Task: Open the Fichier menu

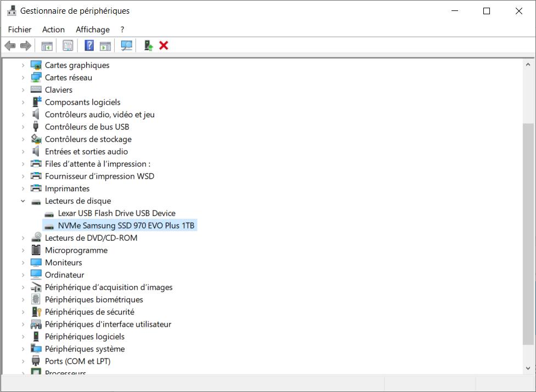Action: pyautogui.click(x=20, y=30)
